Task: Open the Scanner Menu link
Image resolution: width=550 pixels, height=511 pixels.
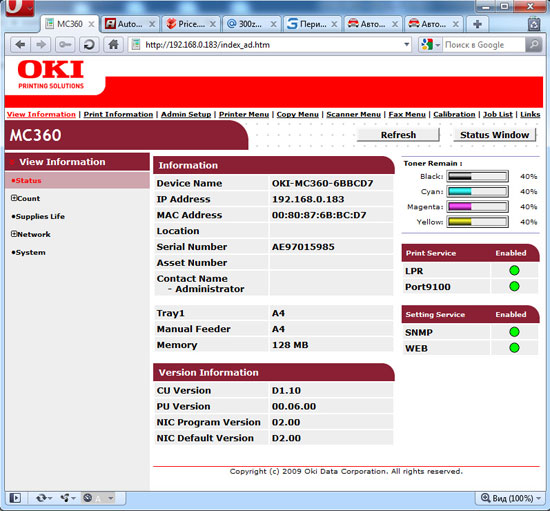Action: pyautogui.click(x=354, y=114)
